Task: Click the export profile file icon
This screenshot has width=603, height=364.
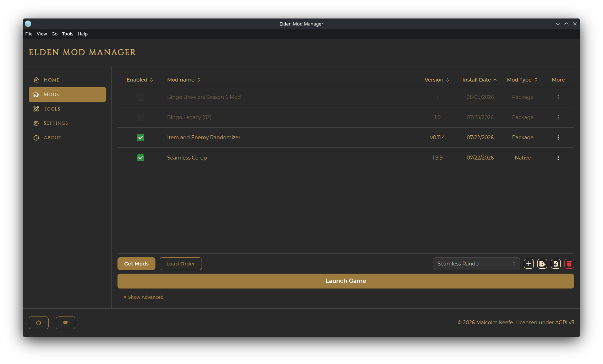Action: click(x=542, y=264)
